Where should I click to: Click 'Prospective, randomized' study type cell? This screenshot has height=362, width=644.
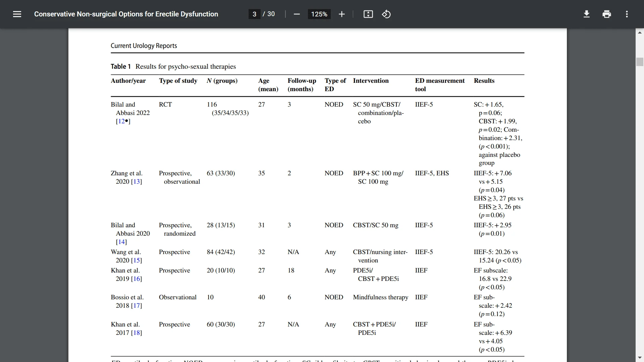177,229
